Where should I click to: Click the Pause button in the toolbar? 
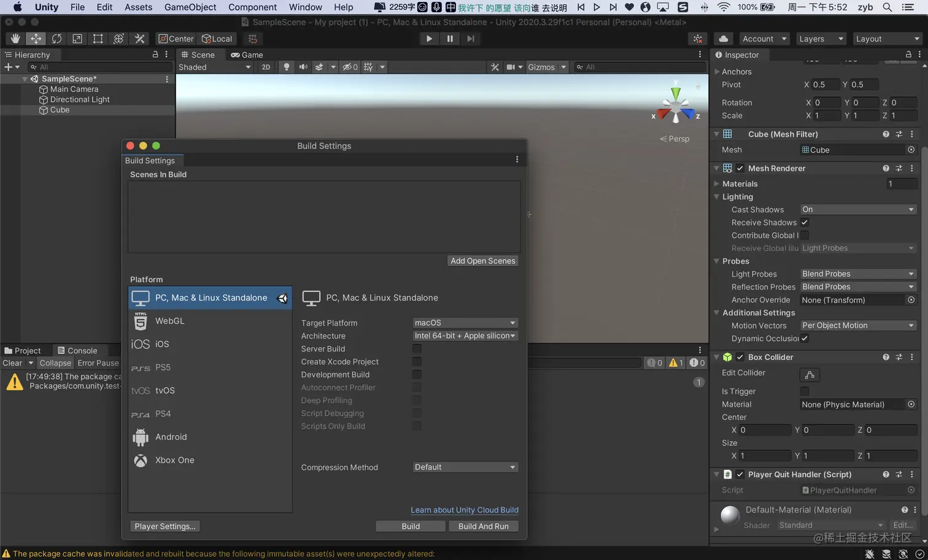[450, 39]
